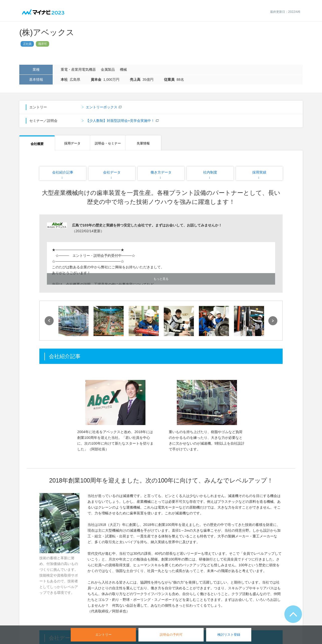Open thumbnail of two men at computer
This screenshot has width=322, height=644.
tap(179, 321)
